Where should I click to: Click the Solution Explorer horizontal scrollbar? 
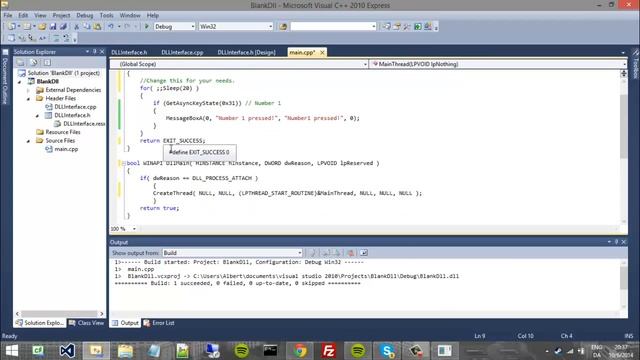(x=60, y=313)
